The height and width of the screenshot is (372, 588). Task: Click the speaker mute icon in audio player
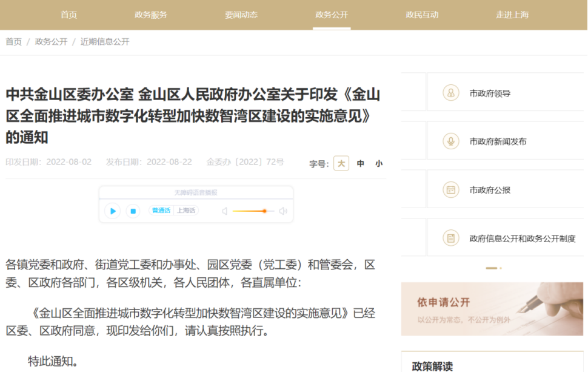(x=226, y=211)
